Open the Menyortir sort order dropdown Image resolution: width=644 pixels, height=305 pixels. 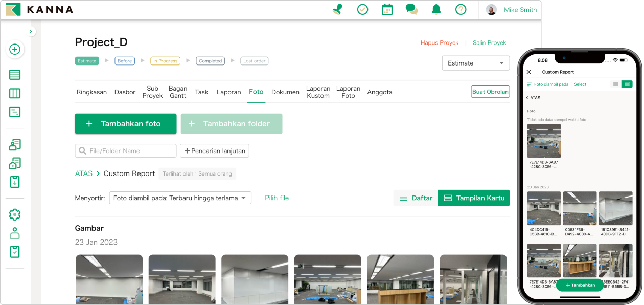point(180,198)
